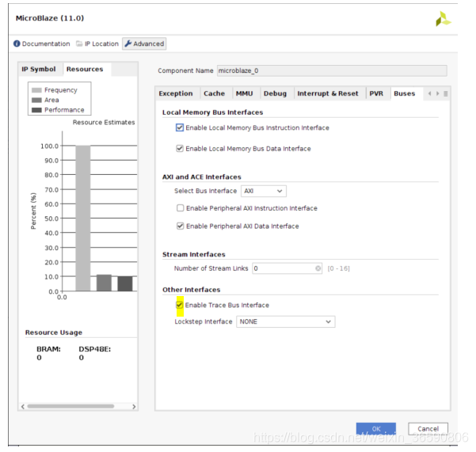Click the 'Stream Interfaces' heading
Viewport: 476px width, 452px height.
[x=194, y=254]
